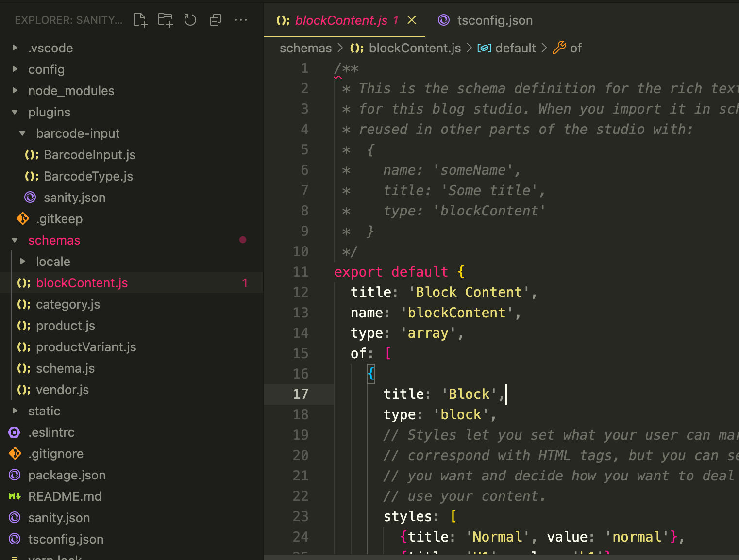Refresh the Explorer file tree
Image resolution: width=739 pixels, height=560 pixels.
coord(190,20)
